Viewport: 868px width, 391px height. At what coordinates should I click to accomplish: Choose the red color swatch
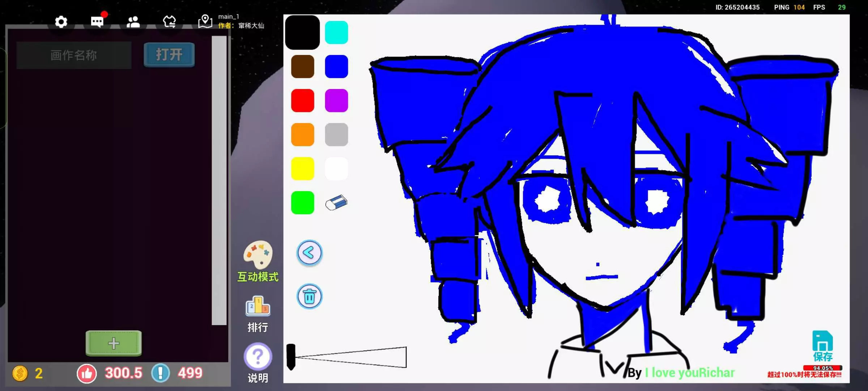(x=302, y=101)
